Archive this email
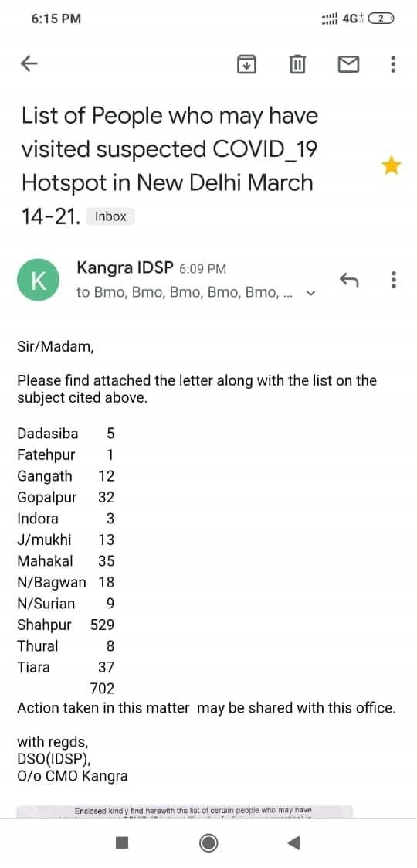Screen dimensions: 417x868 tap(246, 64)
